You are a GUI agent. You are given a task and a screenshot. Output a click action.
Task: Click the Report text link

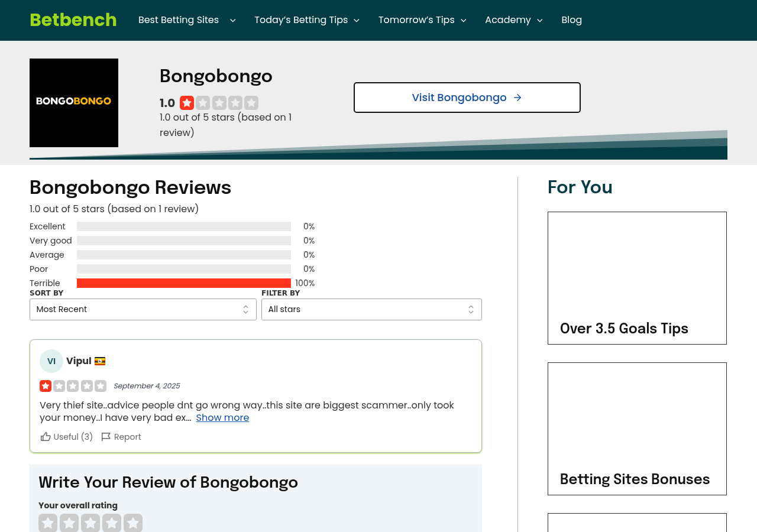(128, 437)
